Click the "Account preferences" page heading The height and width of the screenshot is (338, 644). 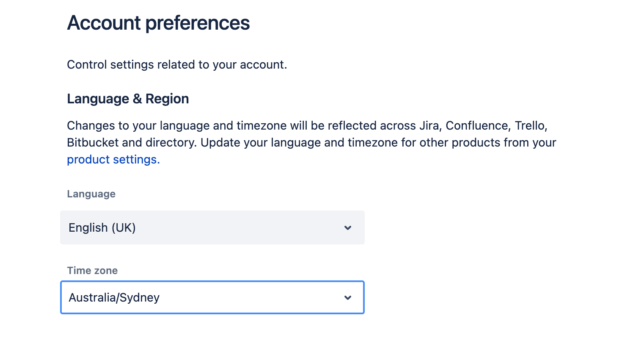coord(158,23)
